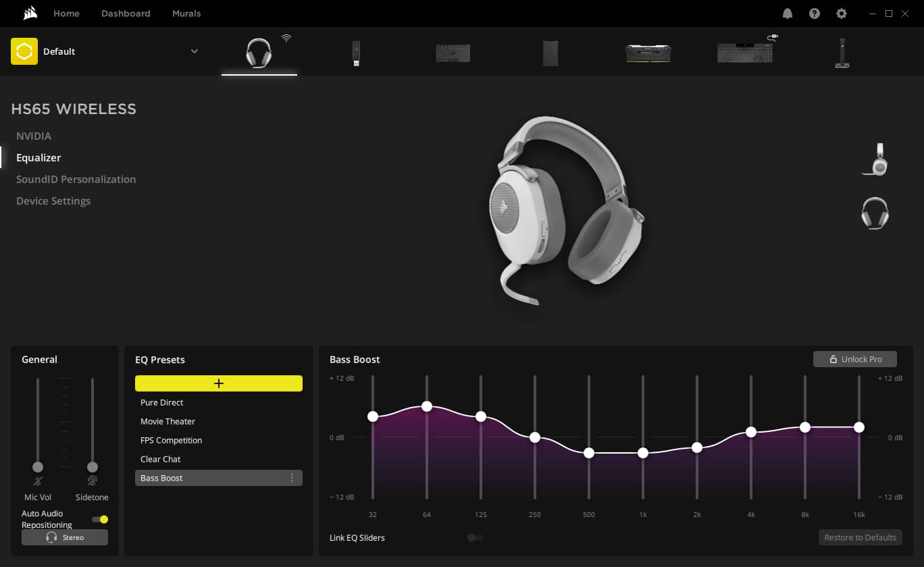Mute the microphone via the mic mute icon
The width and height of the screenshot is (924, 567).
point(37,481)
